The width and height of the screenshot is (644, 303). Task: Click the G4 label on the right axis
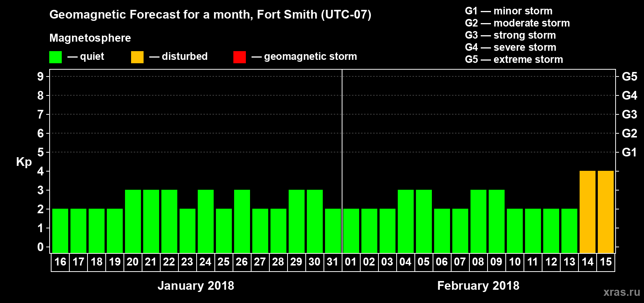[630, 96]
